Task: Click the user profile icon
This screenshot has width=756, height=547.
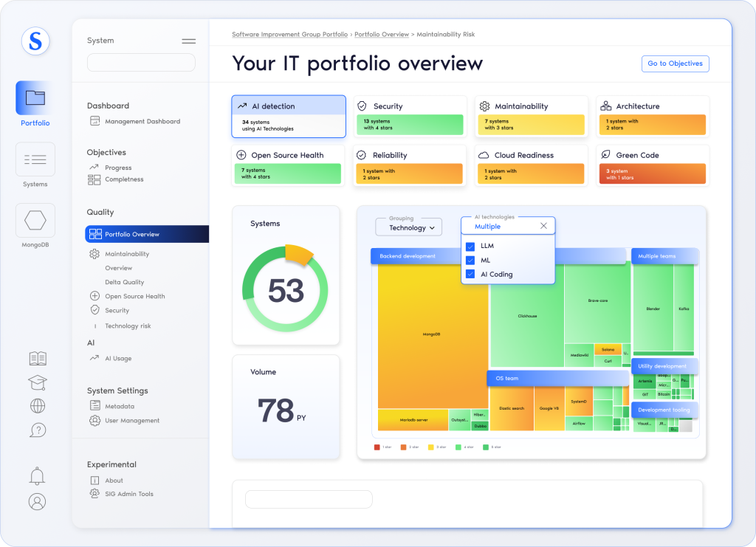Action: point(37,502)
